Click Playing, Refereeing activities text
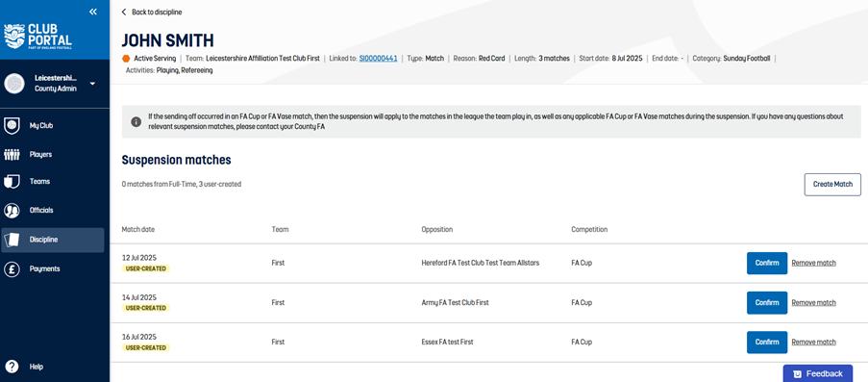The image size is (868, 382). coord(185,70)
